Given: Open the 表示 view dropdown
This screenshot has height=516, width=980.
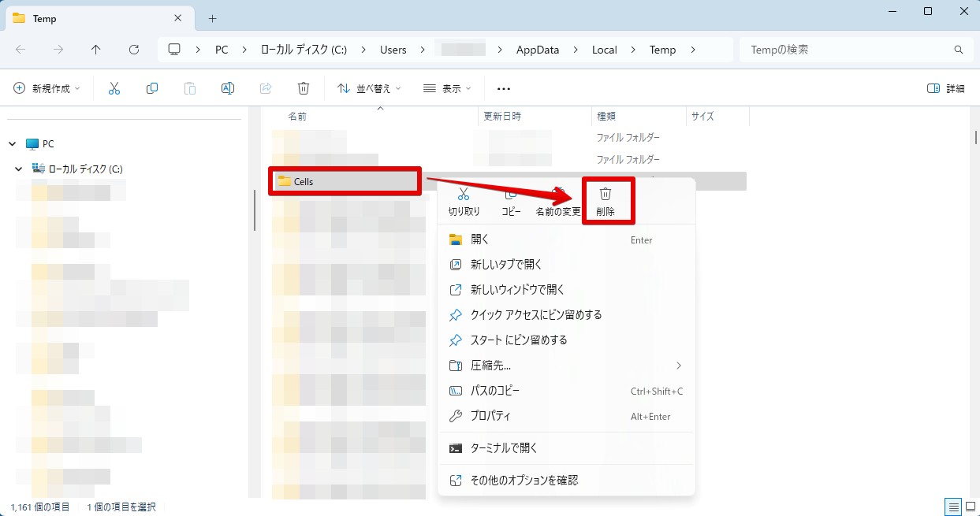Looking at the screenshot, I should (446, 87).
